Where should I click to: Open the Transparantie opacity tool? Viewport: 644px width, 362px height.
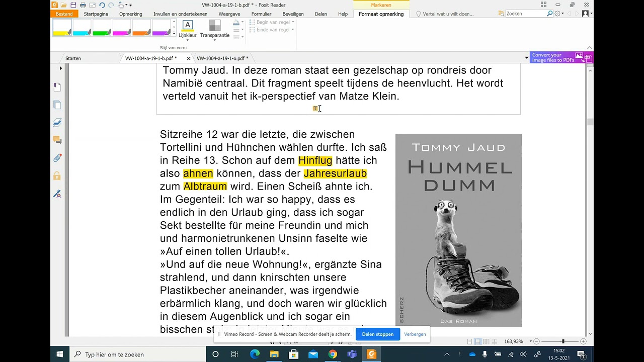pos(215,29)
